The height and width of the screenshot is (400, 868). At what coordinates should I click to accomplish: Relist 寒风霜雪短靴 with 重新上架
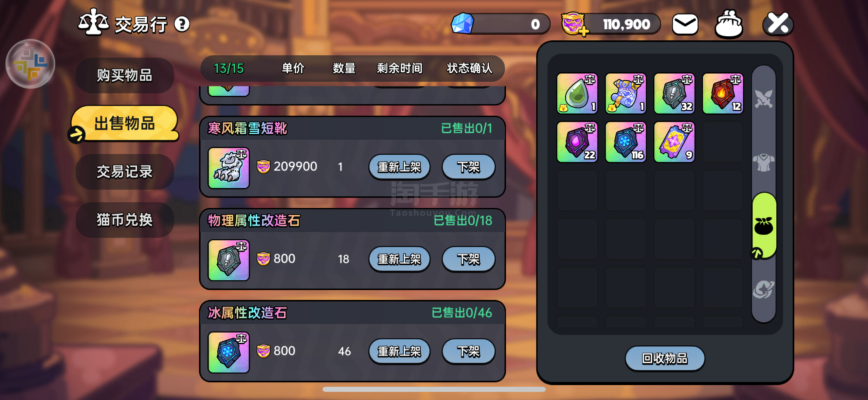click(399, 167)
